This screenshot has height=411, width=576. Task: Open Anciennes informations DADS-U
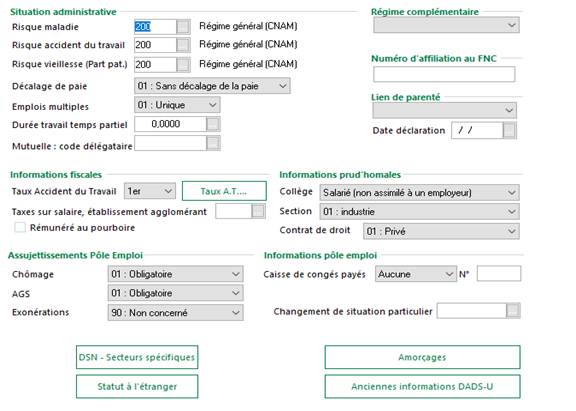(422, 386)
